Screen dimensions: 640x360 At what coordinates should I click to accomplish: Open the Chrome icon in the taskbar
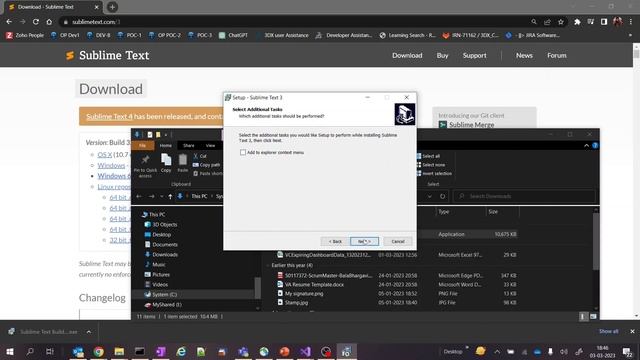[x=98, y=351]
